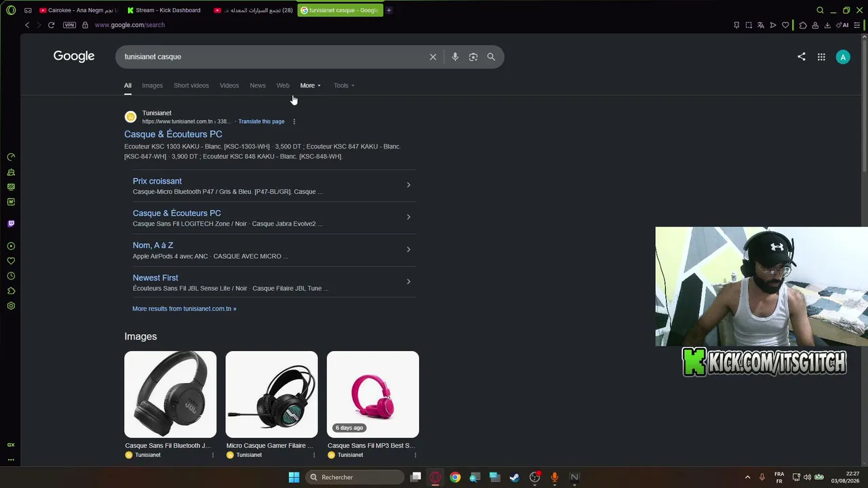Go back using the back arrow
This screenshot has width=868, height=488.
click(x=27, y=25)
